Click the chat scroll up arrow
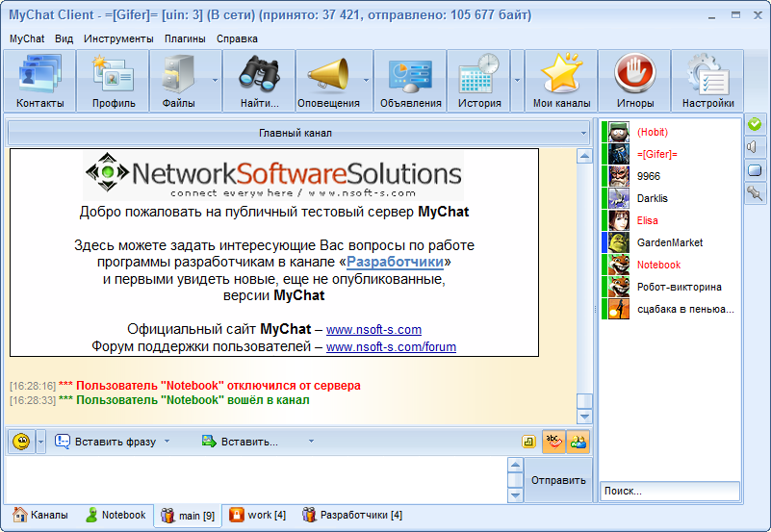 click(584, 157)
